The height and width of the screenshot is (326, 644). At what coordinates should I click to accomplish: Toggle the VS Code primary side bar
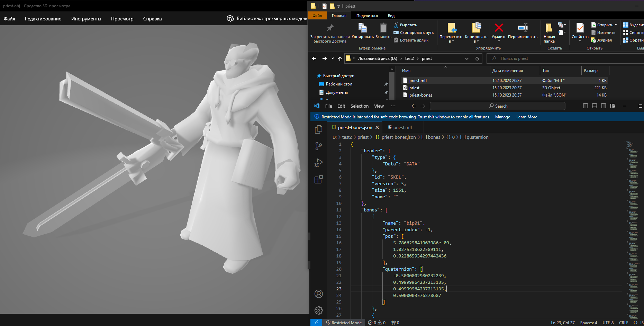(x=586, y=106)
